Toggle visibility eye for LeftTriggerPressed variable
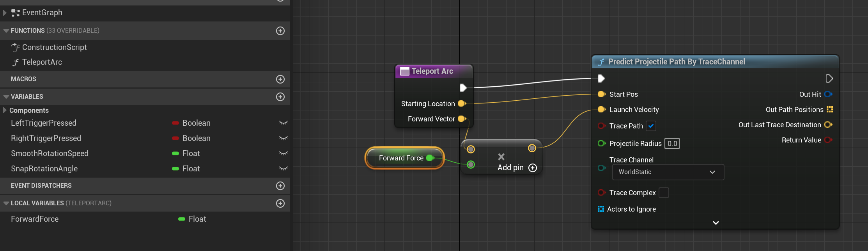This screenshot has width=868, height=251. pos(283,123)
